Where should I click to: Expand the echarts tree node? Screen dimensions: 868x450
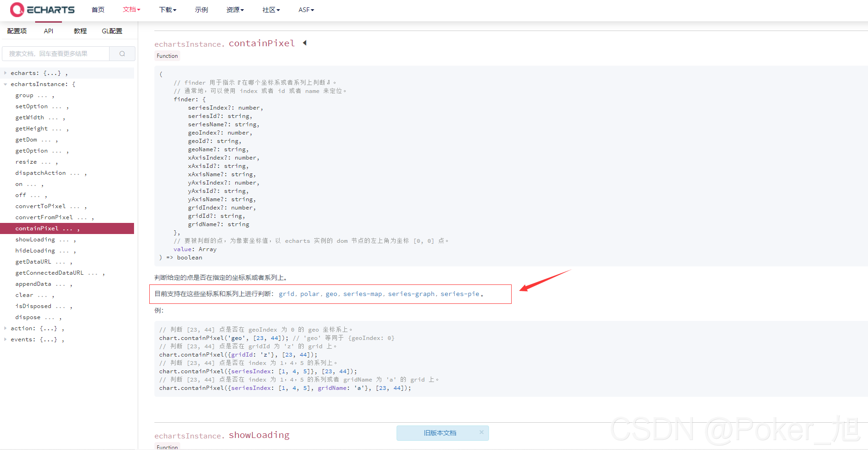coord(6,73)
